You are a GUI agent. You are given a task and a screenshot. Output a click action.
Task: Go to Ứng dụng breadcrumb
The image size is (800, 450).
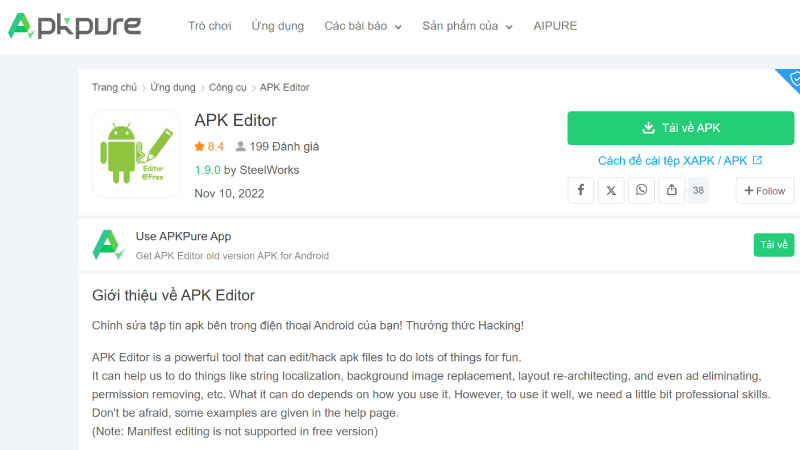tap(172, 87)
